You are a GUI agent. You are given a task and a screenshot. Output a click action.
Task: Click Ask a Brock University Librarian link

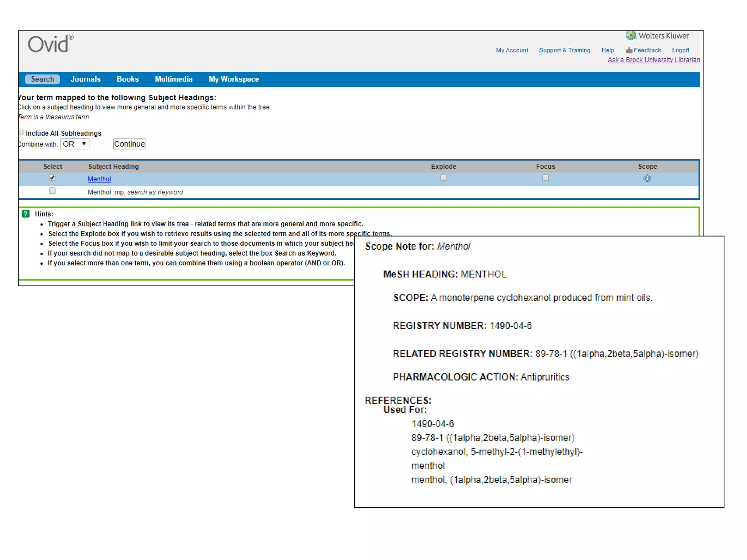653,60
